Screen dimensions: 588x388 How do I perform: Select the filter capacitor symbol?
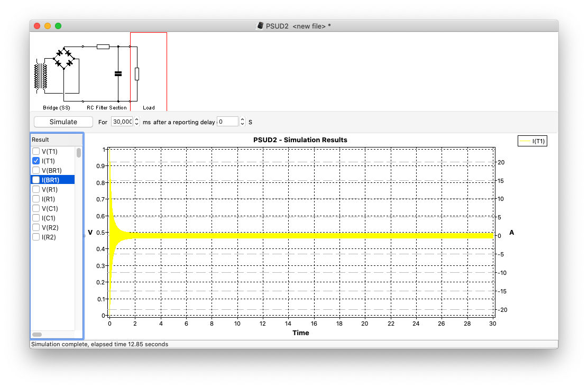point(118,74)
